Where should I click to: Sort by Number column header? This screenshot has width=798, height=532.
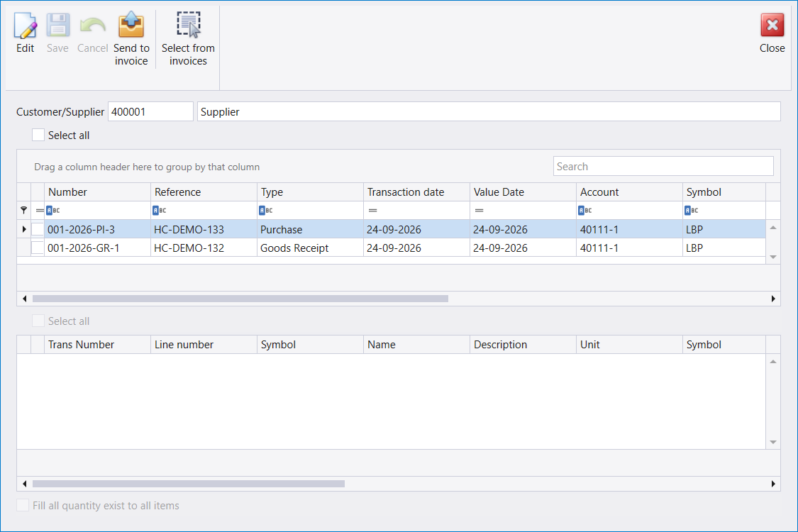[x=98, y=192]
